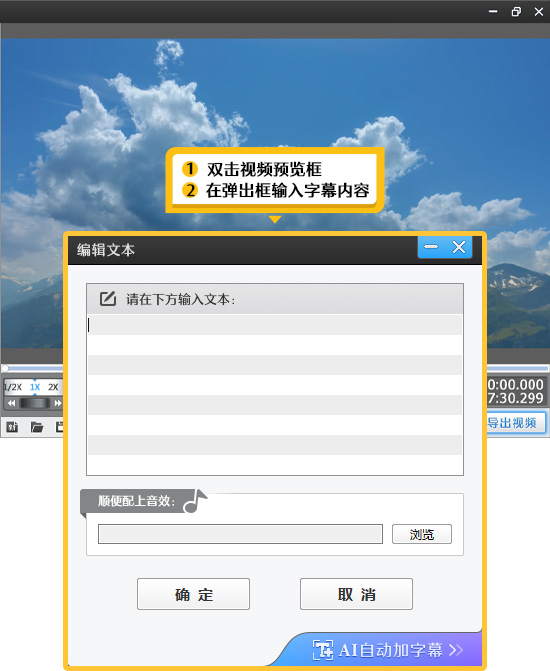
Task: Click the partially hidden save icon
Action: (x=59, y=427)
